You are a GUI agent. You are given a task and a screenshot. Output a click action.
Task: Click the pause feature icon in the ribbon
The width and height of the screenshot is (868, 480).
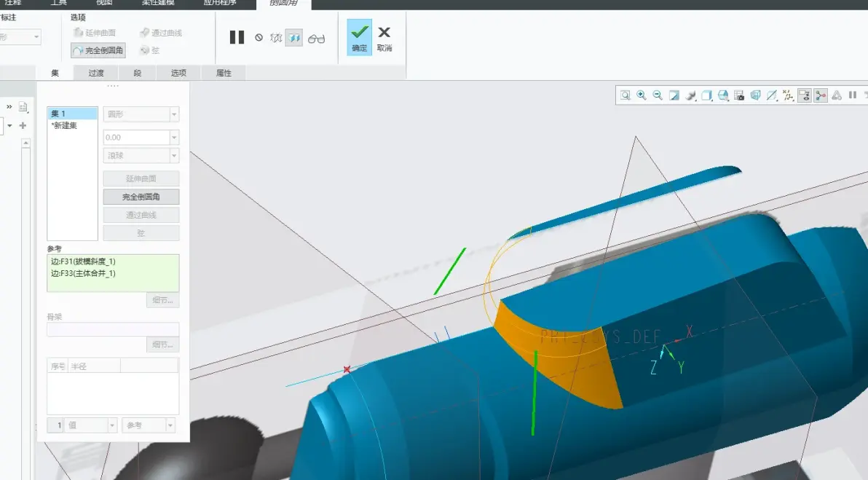coord(237,38)
